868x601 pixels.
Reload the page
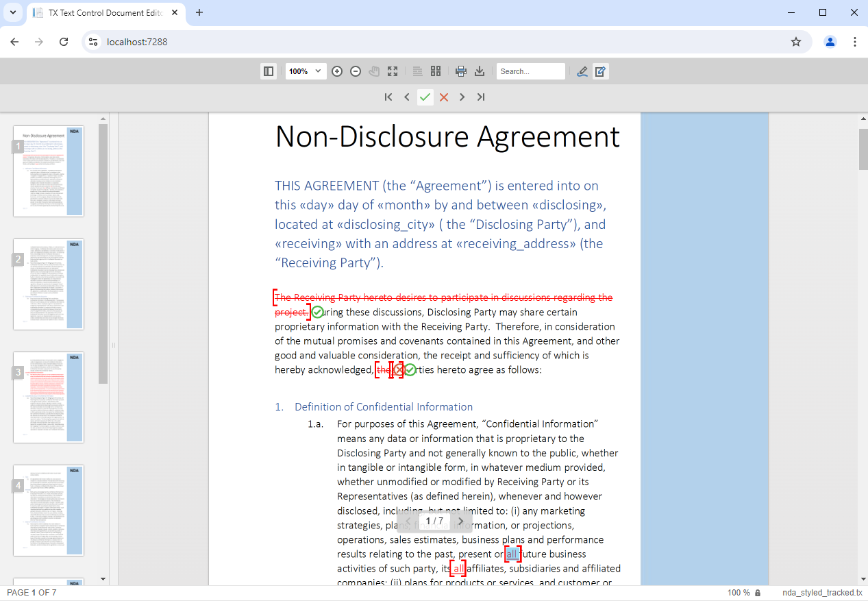tap(64, 42)
